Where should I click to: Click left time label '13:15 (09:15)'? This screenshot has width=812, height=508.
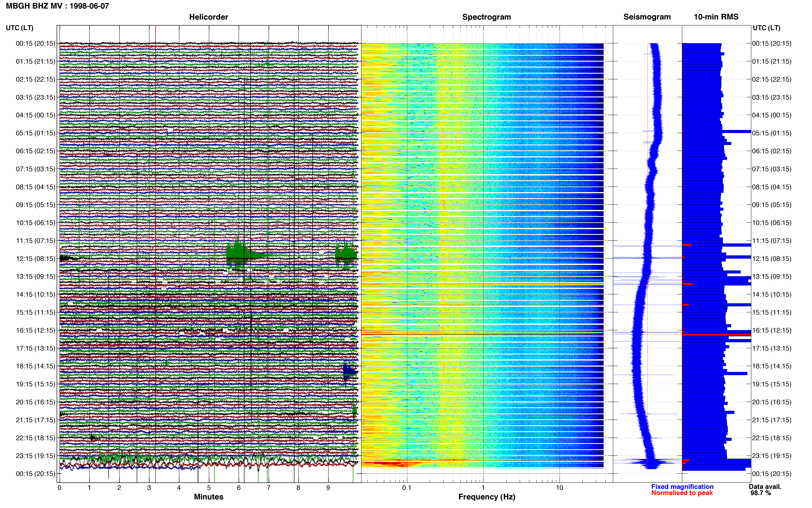click(x=36, y=277)
